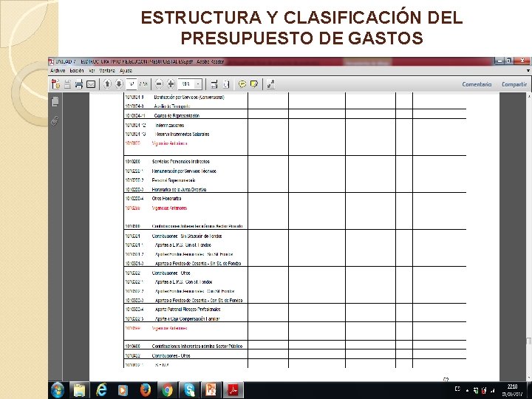Open the Ver menu
This screenshot has width=532, height=399.
[x=92, y=71]
